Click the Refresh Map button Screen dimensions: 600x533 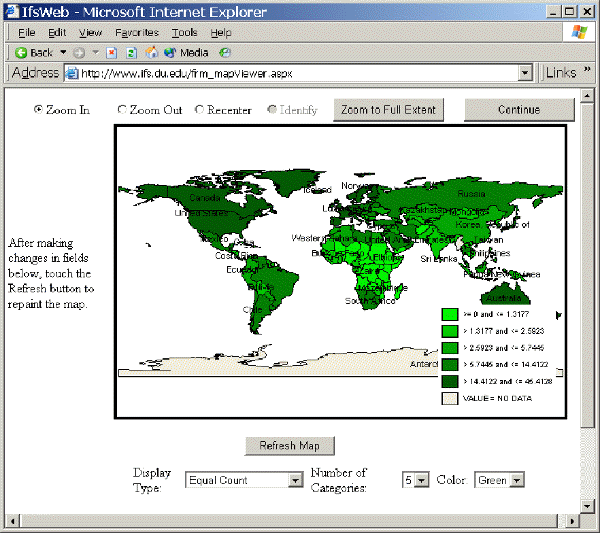pyautogui.click(x=290, y=446)
